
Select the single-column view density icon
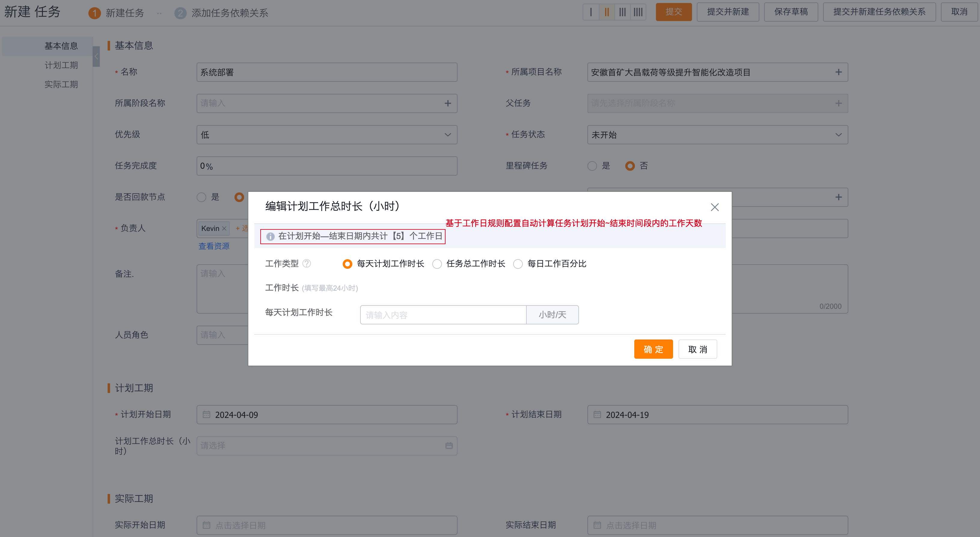[591, 12]
